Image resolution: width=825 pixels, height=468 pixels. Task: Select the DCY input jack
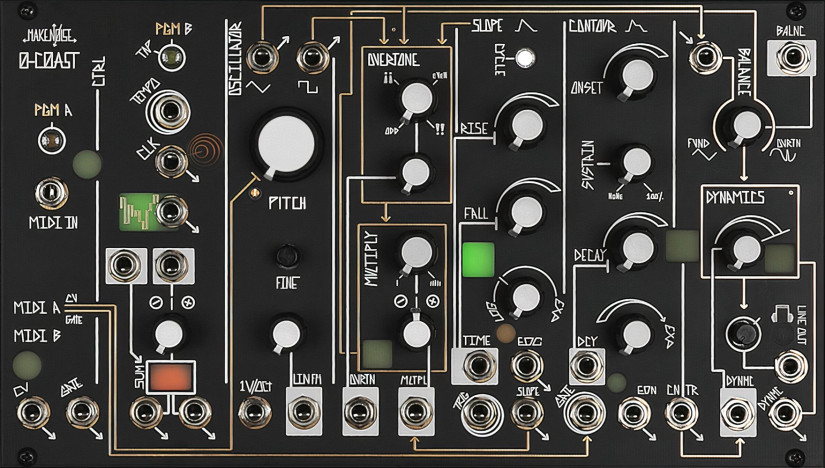pyautogui.click(x=587, y=366)
